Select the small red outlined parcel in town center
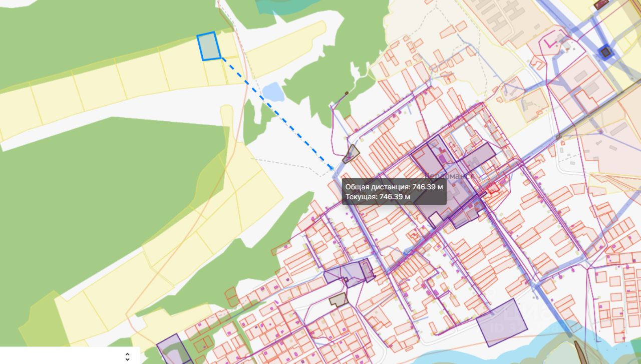The width and height of the screenshot is (641, 364). 494,189
